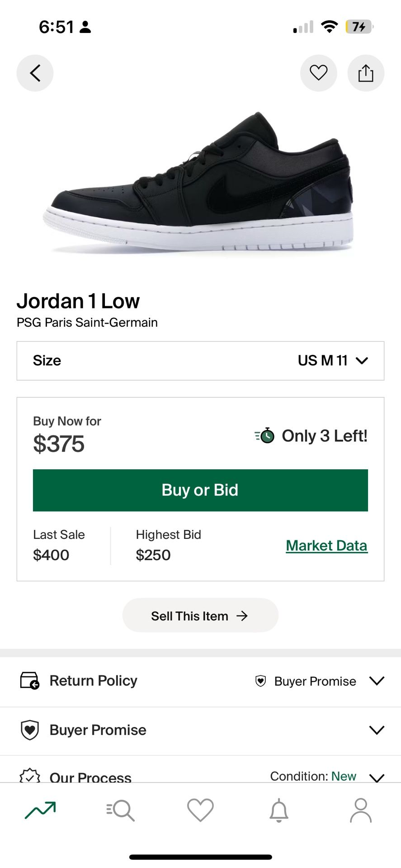This screenshot has height=868, width=401.
Task: Open the account profile tab
Action: click(360, 810)
